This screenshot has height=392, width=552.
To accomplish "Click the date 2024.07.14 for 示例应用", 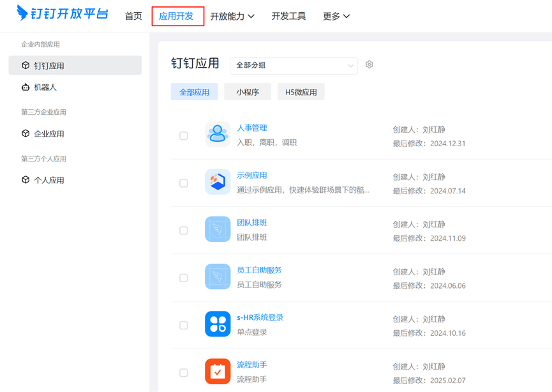I will (448, 191).
